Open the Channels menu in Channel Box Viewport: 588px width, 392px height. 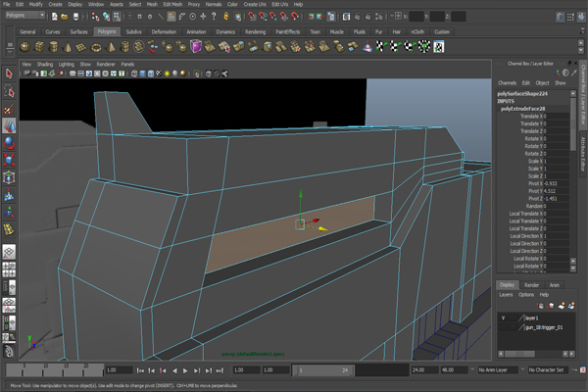[x=507, y=83]
